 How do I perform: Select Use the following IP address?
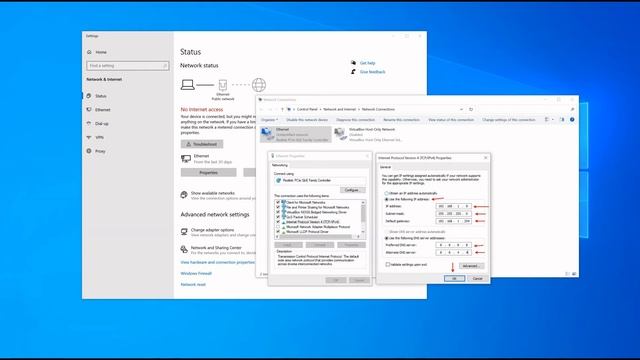pyautogui.click(x=386, y=199)
